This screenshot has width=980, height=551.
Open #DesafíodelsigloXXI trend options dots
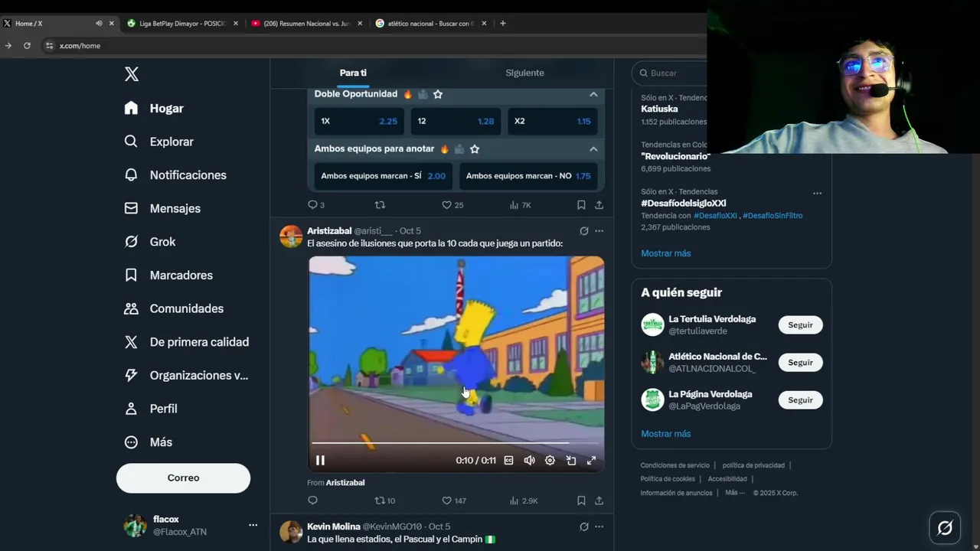pos(817,194)
